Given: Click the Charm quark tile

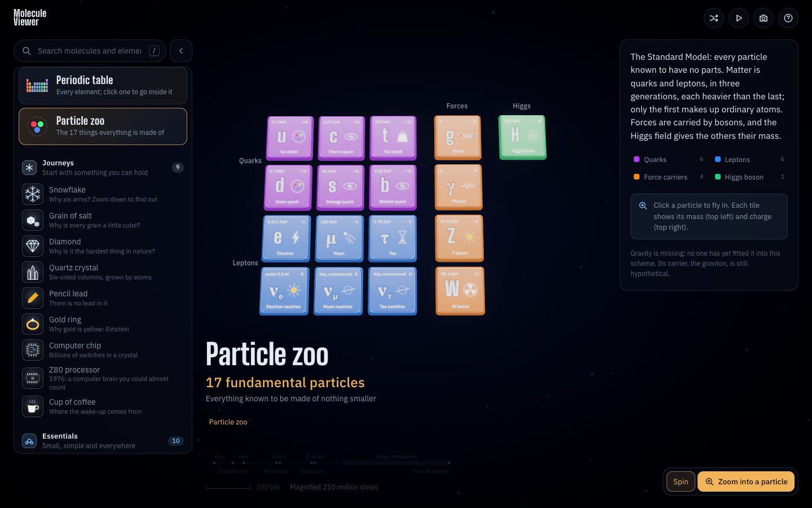Looking at the screenshot, I should [341, 138].
